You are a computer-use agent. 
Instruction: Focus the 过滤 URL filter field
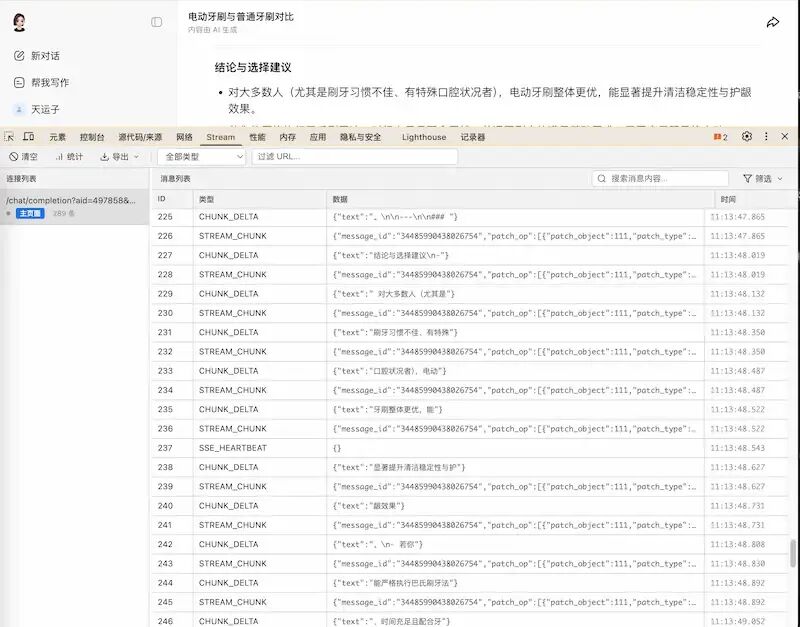click(355, 157)
